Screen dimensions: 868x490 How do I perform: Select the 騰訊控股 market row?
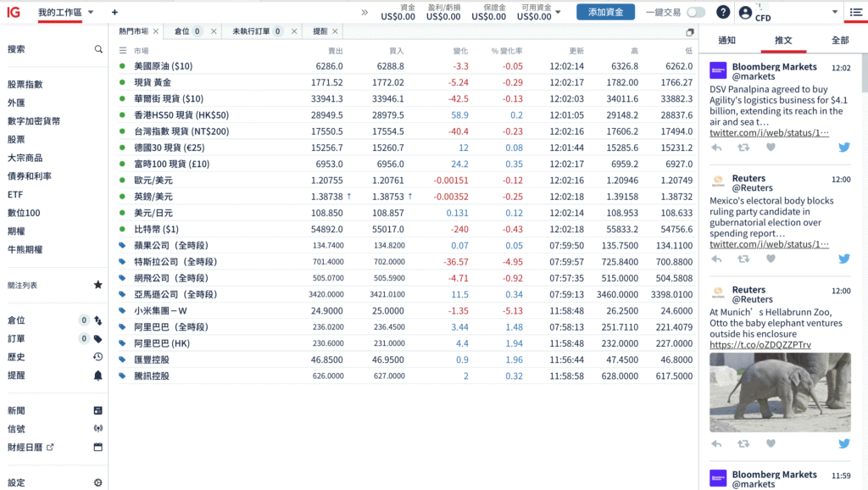(406, 376)
